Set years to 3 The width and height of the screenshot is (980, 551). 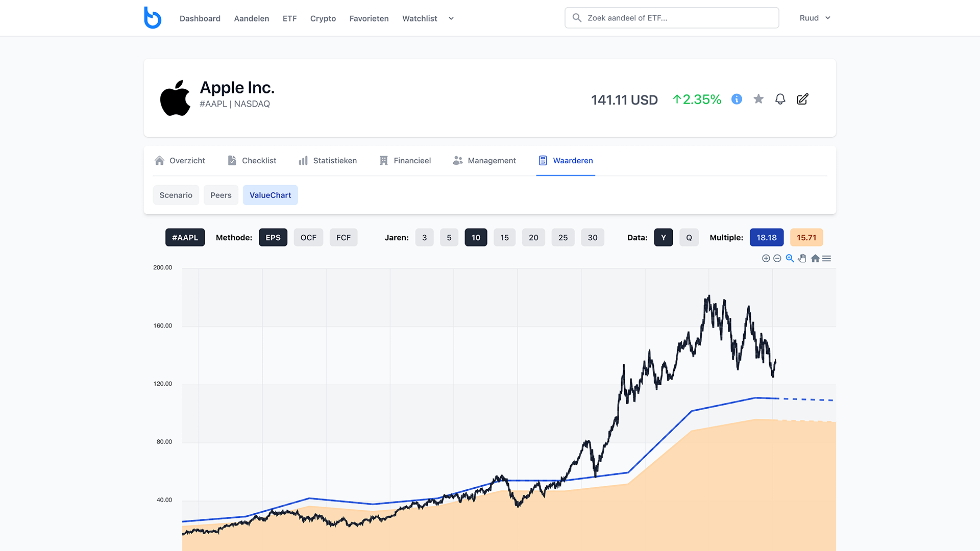point(424,237)
